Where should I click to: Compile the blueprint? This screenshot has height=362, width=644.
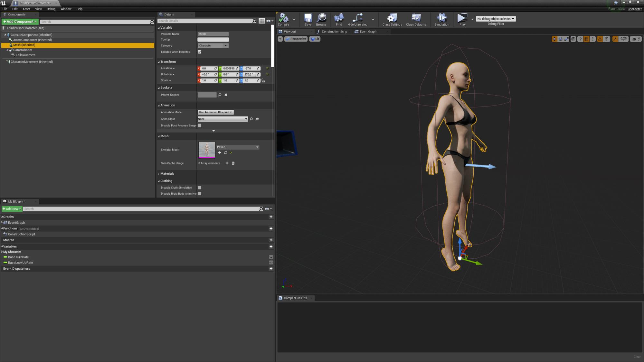coord(283,19)
